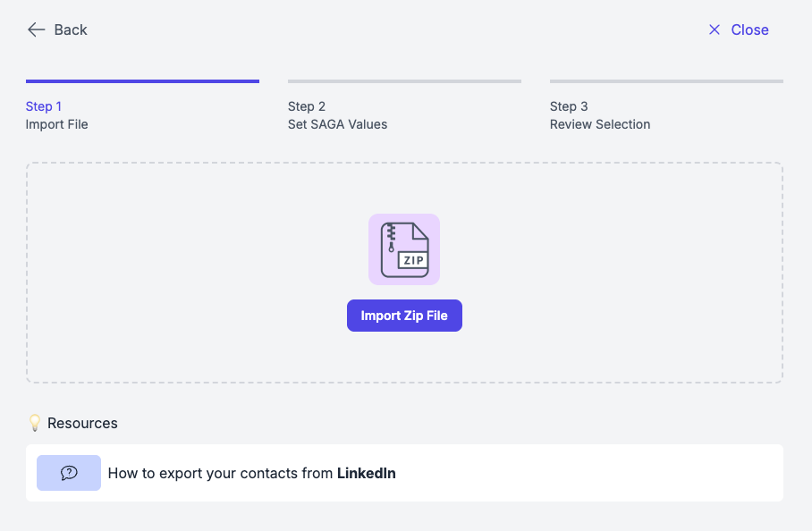Image resolution: width=812 pixels, height=531 pixels.
Task: Close the import wizard via Close text
Action: 749,30
